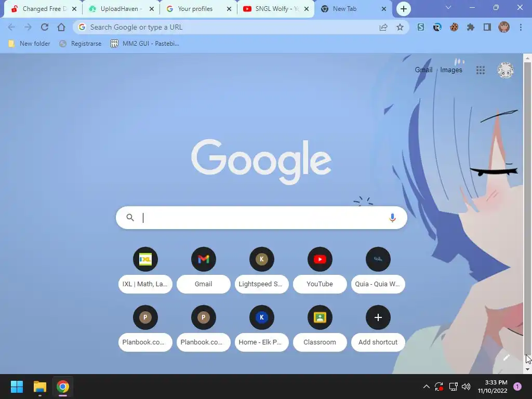The width and height of the screenshot is (532, 399).
Task: Open the MM2 GUI Pastebin bookmark
Action: [145, 44]
